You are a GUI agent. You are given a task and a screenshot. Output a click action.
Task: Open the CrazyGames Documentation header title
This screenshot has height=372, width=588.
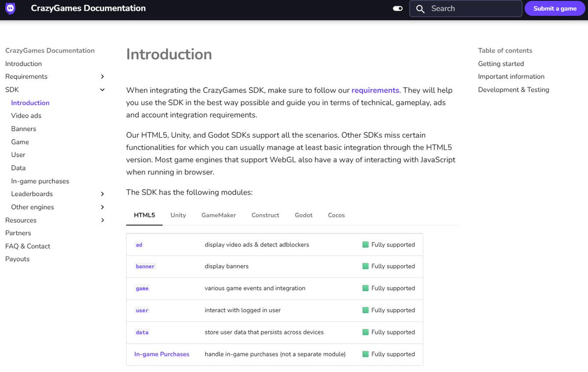[x=88, y=8]
